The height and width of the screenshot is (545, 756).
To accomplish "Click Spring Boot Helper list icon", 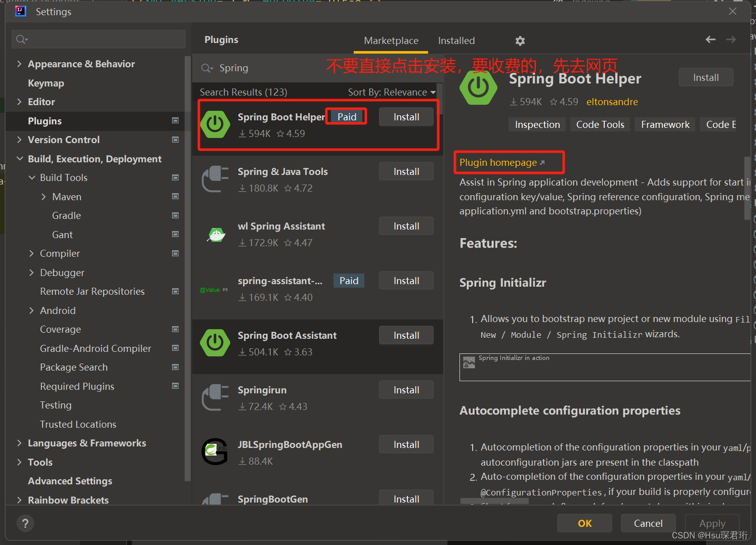I will point(215,124).
